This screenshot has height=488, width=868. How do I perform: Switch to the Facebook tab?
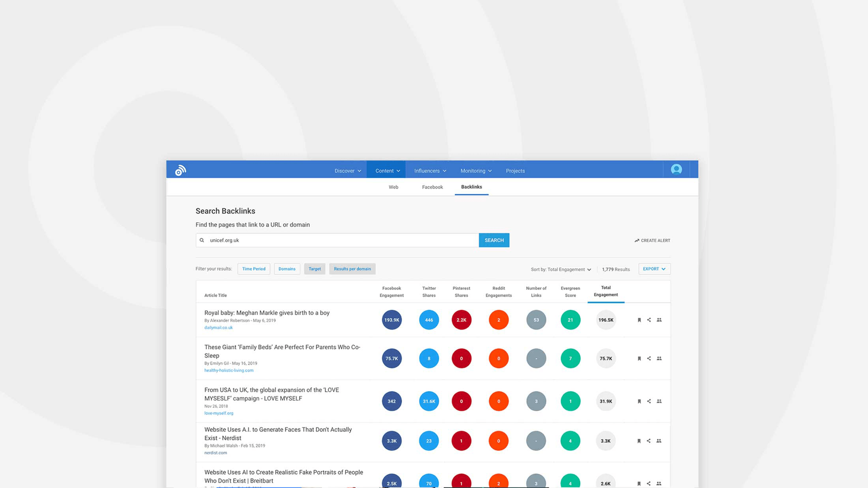click(x=432, y=187)
